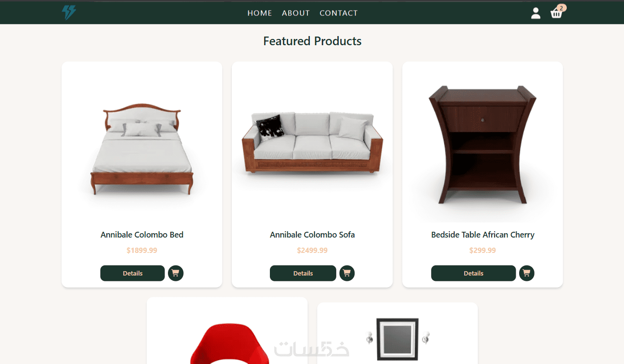Open the ABOUT page from navbar

pyautogui.click(x=296, y=13)
